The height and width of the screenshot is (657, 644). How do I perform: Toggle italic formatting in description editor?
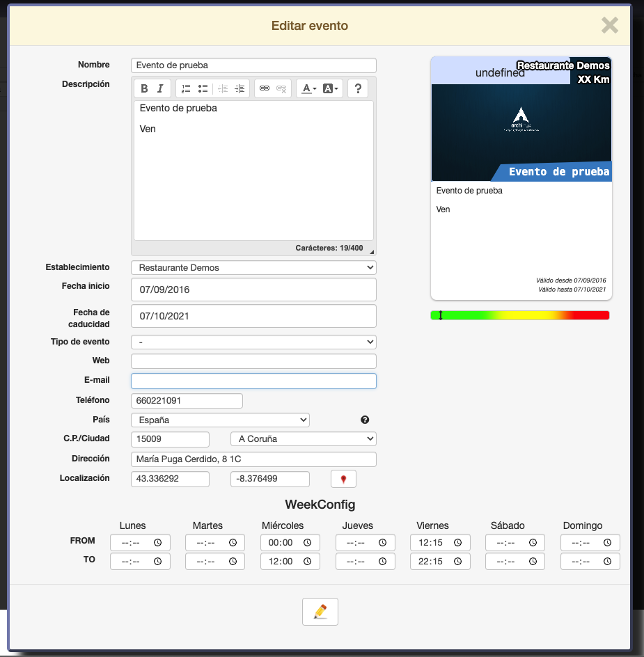(x=160, y=88)
